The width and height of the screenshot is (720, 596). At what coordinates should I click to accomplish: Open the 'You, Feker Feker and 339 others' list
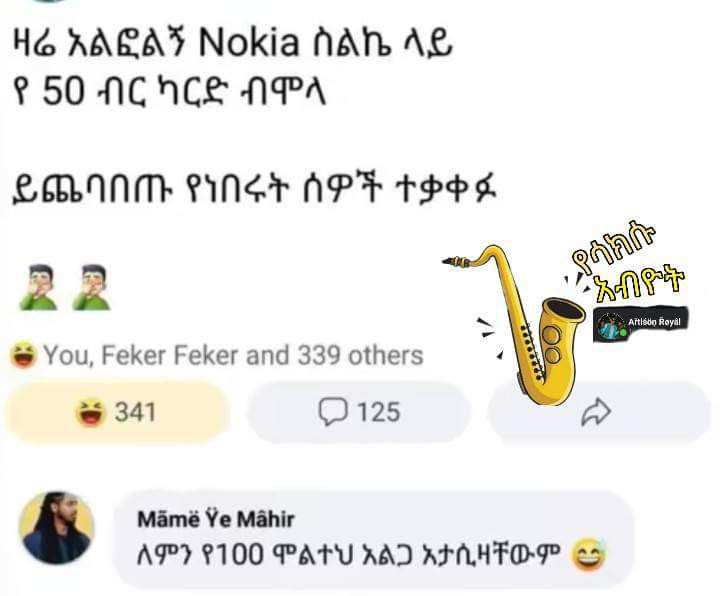(233, 355)
